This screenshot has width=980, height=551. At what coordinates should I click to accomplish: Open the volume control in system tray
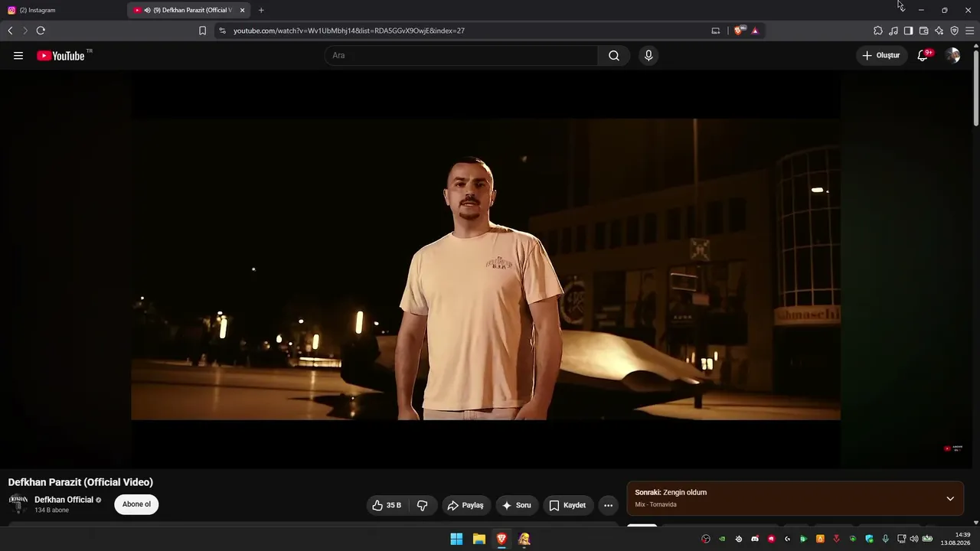coord(913,539)
